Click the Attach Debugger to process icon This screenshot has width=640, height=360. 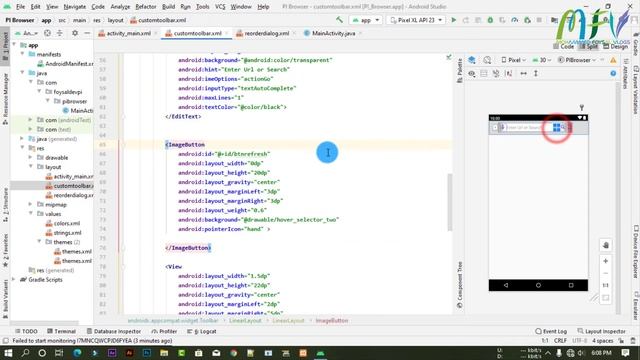click(x=527, y=20)
